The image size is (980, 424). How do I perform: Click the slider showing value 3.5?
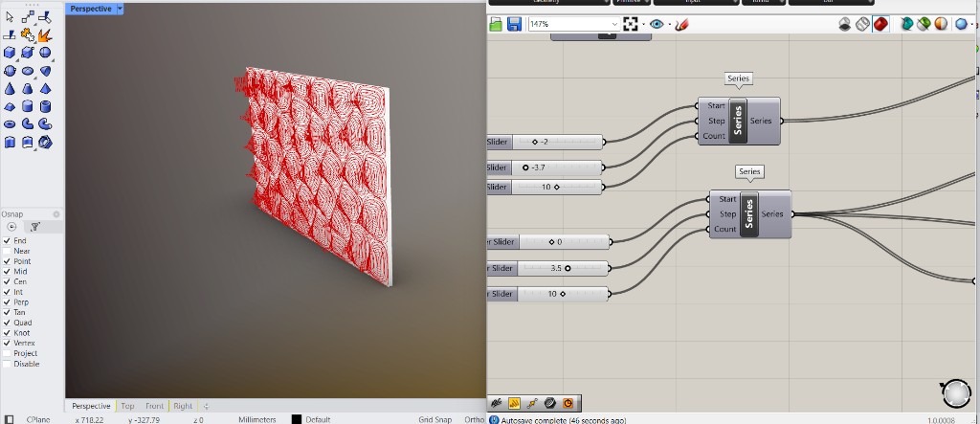pos(547,268)
